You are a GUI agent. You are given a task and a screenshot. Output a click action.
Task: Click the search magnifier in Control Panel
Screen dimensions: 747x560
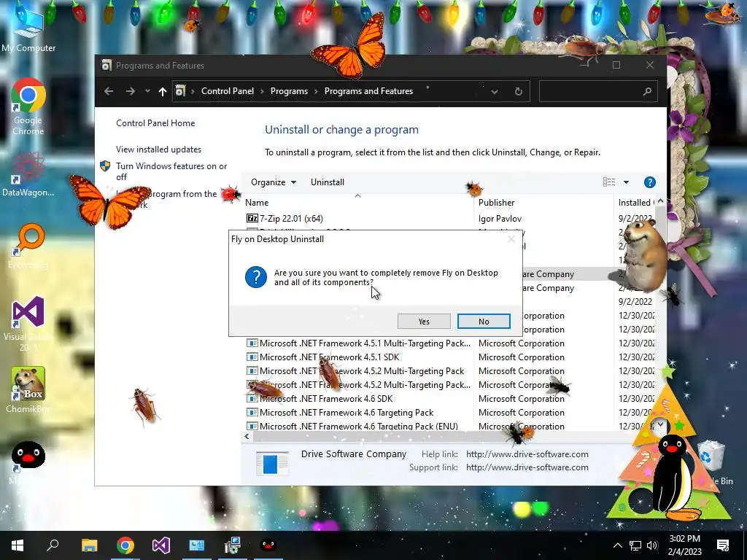pyautogui.click(x=647, y=91)
